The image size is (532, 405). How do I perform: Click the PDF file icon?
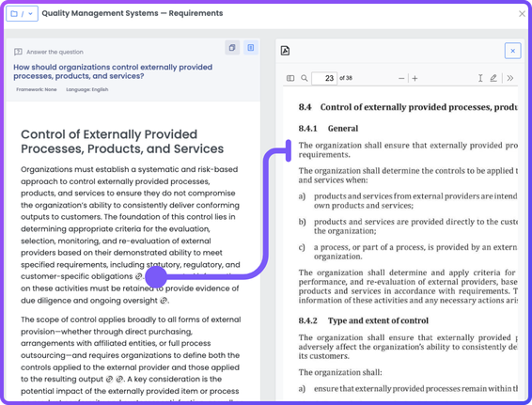286,51
